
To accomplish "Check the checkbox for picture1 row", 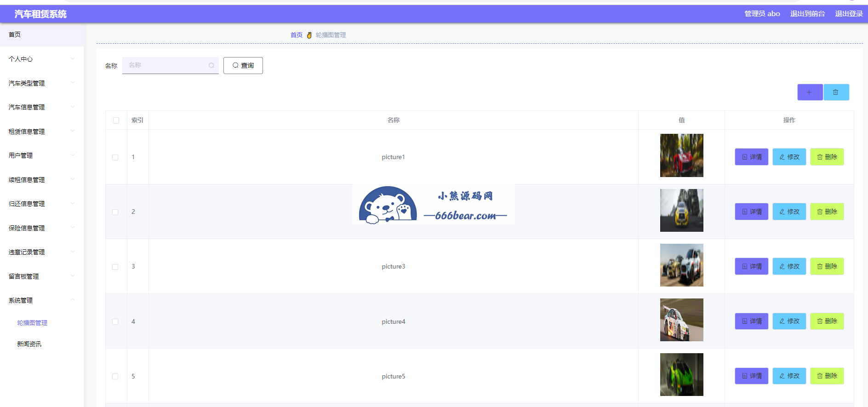I will (115, 157).
